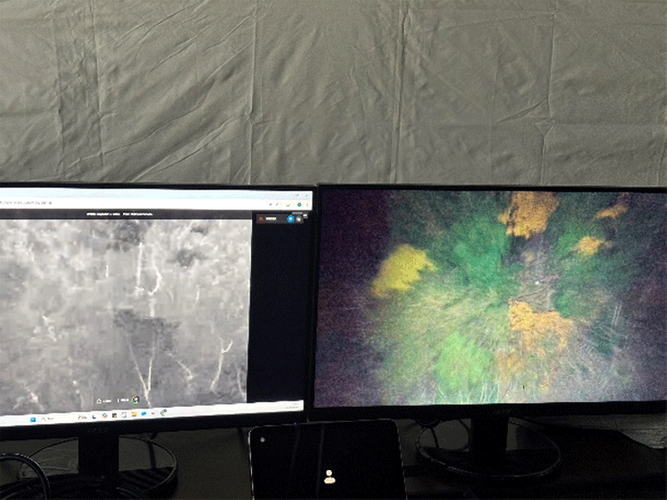Open the yellow File Explorer taskbar icon
The width and height of the screenshot is (667, 500).
click(x=134, y=414)
